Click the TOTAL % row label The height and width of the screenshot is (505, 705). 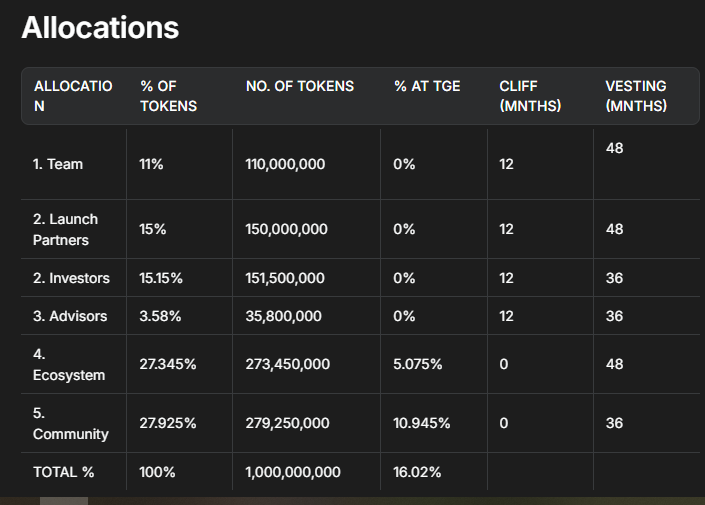(x=64, y=472)
